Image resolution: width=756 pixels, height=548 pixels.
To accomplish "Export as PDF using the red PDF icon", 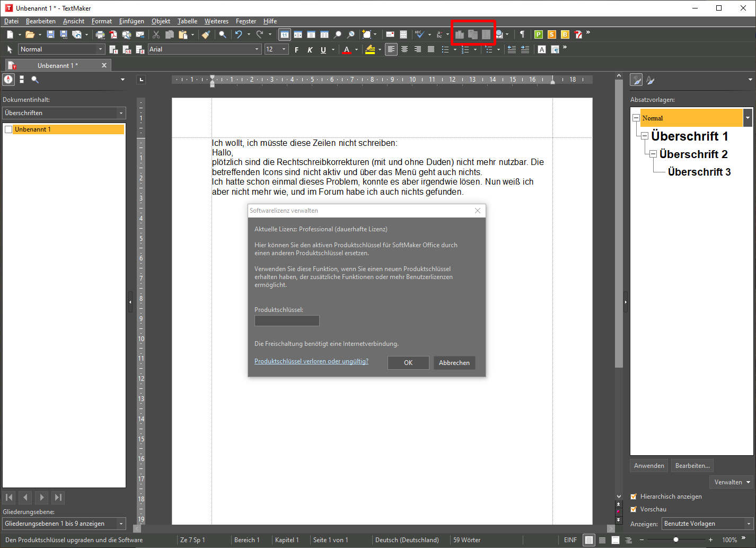I will pyautogui.click(x=113, y=34).
